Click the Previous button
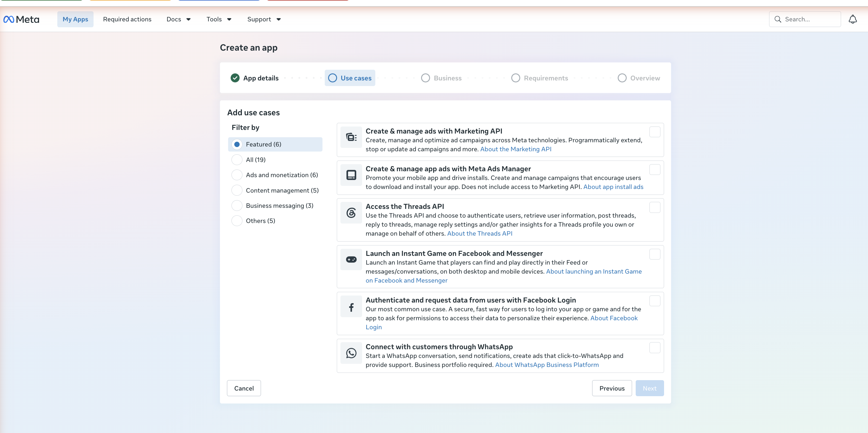The height and width of the screenshot is (433, 868). click(612, 388)
